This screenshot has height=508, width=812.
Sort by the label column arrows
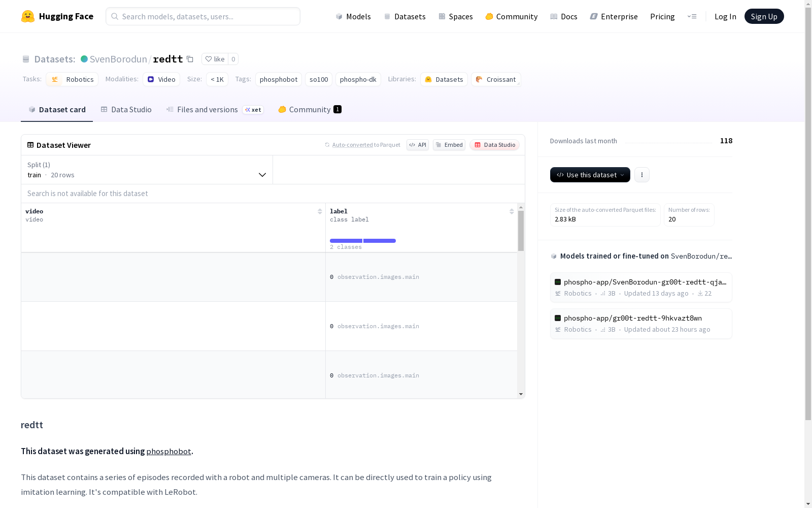[x=512, y=211]
